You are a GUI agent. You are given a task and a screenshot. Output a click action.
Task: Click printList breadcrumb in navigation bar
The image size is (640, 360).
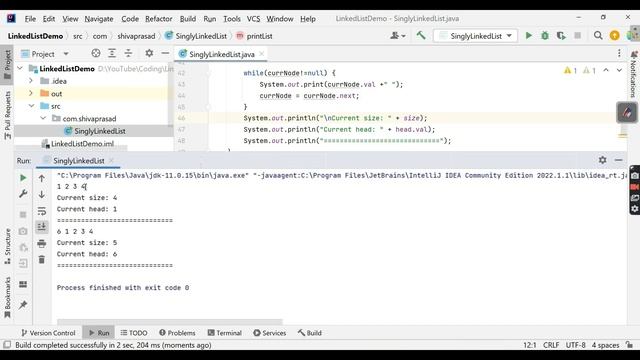pyautogui.click(x=254, y=36)
